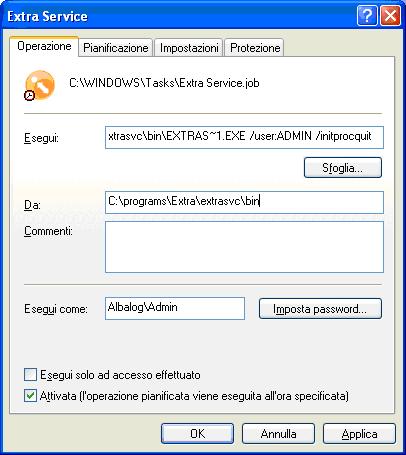Click the Extra Service title bar

[x=180, y=16]
